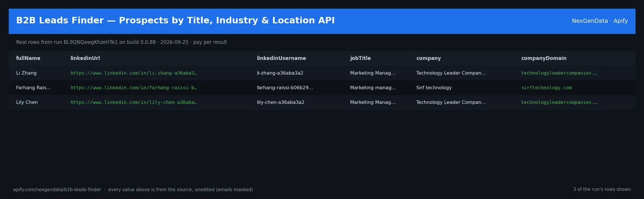
Task: Open the farhang-raissi LinkedIn profile URL
Action: pyautogui.click(x=133, y=88)
